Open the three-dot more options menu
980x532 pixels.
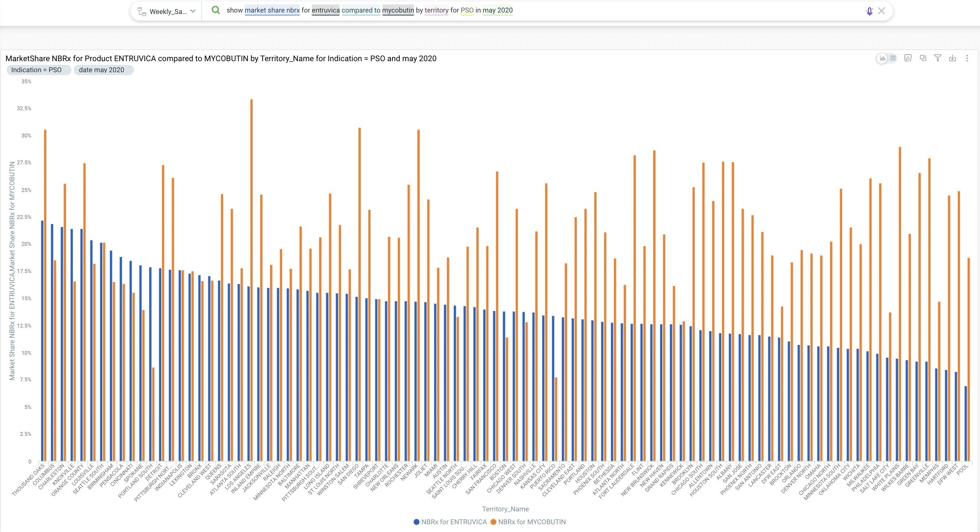click(967, 58)
